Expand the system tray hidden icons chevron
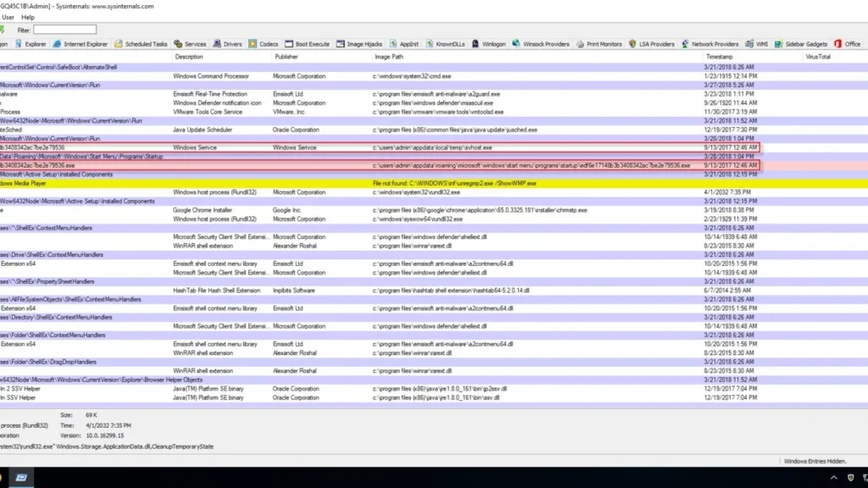Viewport: 868px width, 488px height. coord(834,478)
